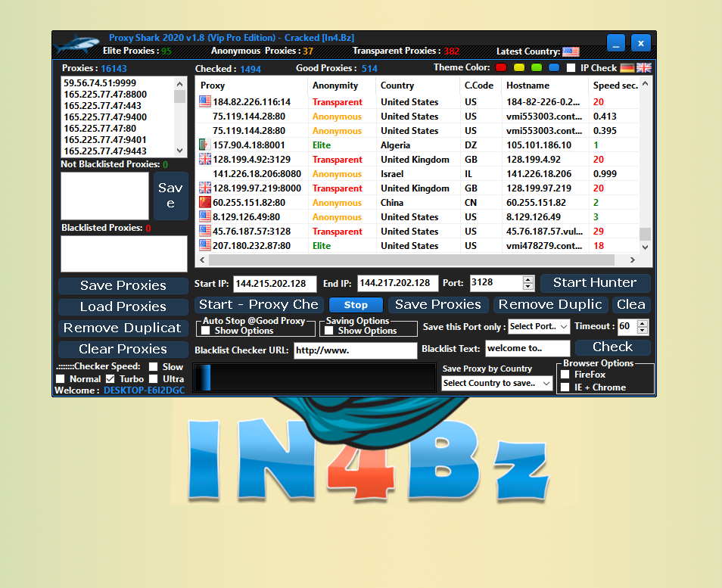Click the shark logo icon in title bar
The image size is (722, 588).
77,45
